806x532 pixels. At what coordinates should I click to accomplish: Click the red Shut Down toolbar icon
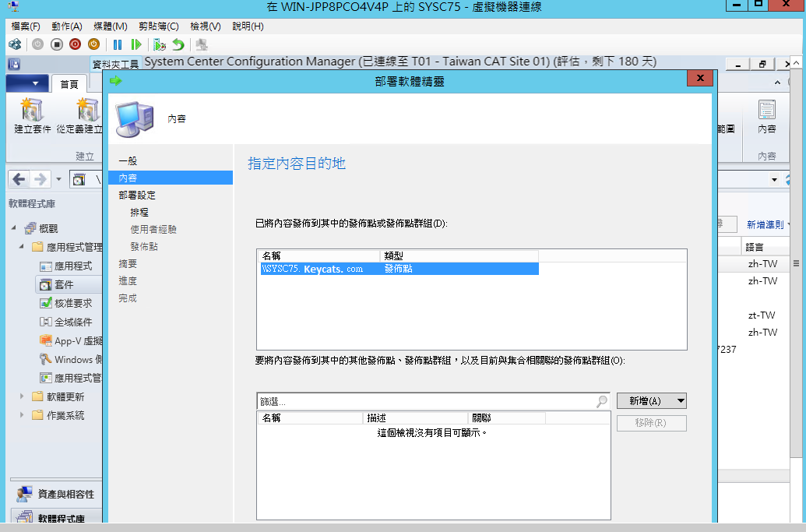click(x=75, y=44)
